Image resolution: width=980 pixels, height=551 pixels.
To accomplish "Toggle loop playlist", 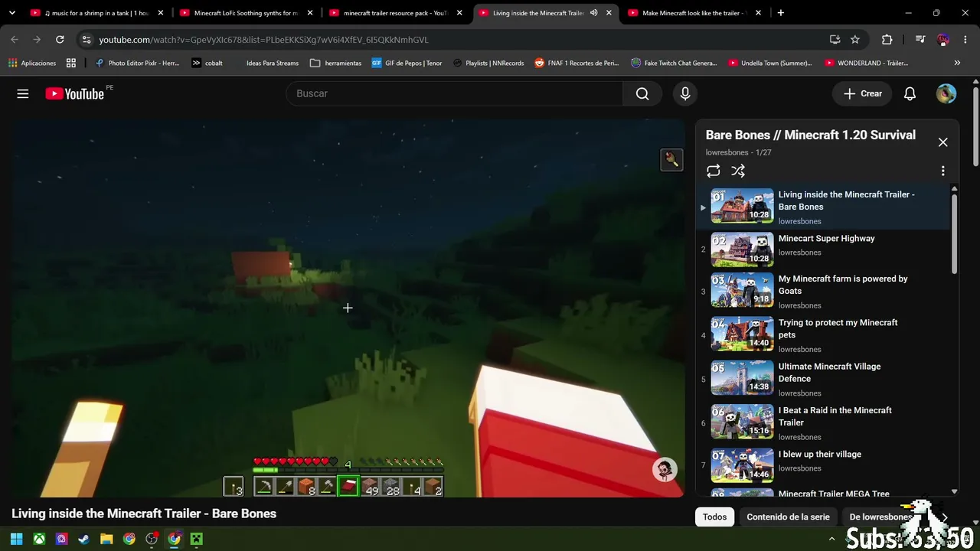I will tap(714, 171).
